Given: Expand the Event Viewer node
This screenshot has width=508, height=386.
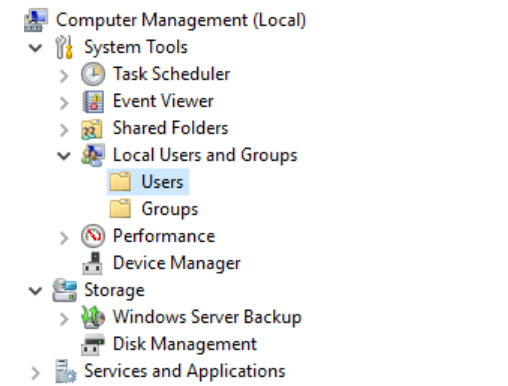Looking at the screenshot, I should (x=64, y=103).
